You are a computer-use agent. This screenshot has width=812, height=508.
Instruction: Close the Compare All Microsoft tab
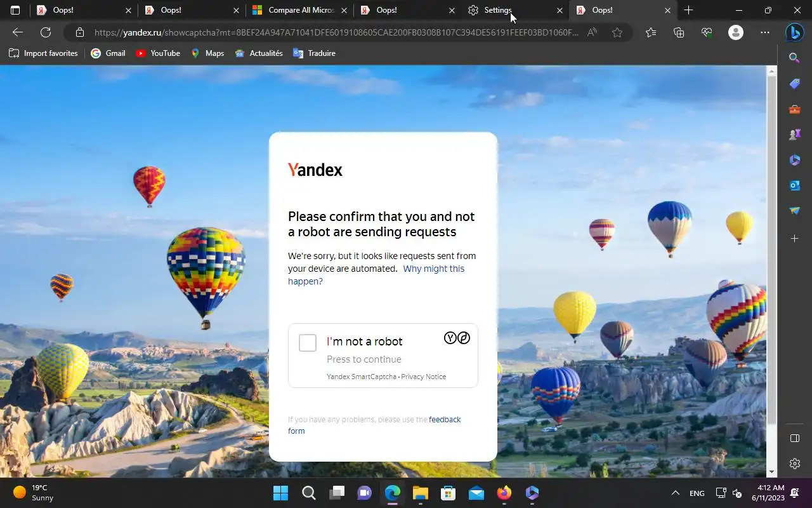point(344,10)
